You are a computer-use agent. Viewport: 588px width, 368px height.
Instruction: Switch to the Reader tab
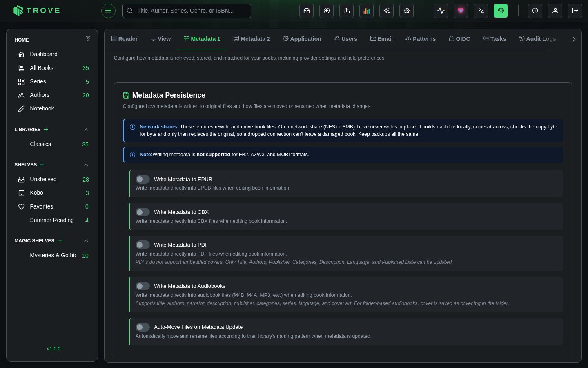pyautogui.click(x=125, y=39)
